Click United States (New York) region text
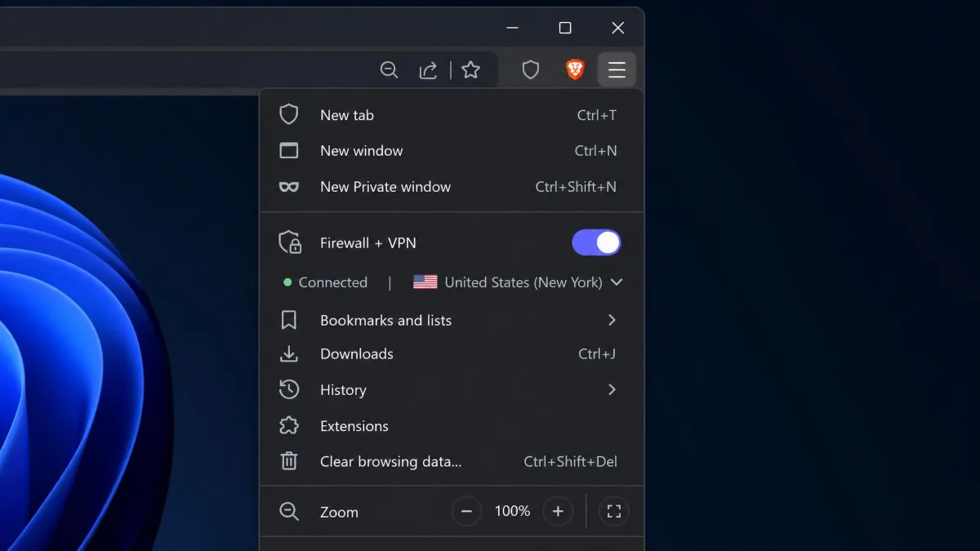980x551 pixels. 523,282
